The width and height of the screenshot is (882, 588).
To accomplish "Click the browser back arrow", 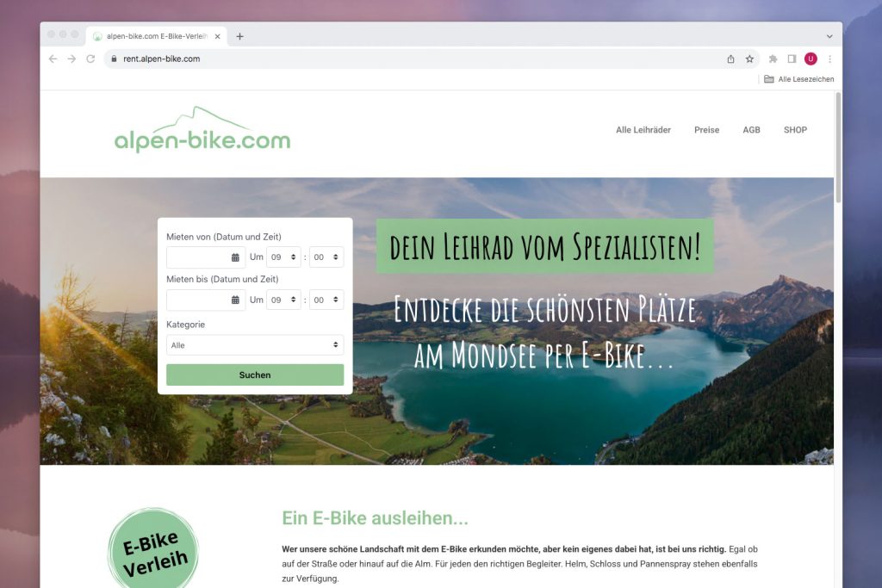I will [x=53, y=59].
